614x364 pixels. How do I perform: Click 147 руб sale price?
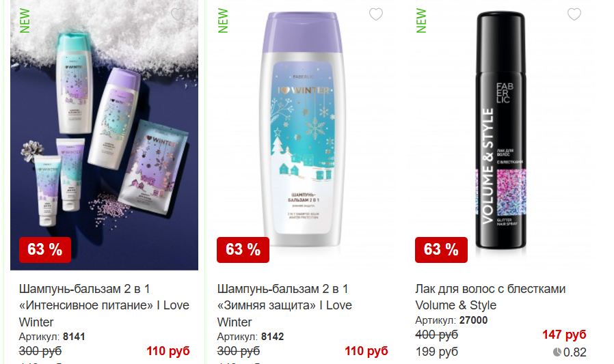(x=564, y=335)
